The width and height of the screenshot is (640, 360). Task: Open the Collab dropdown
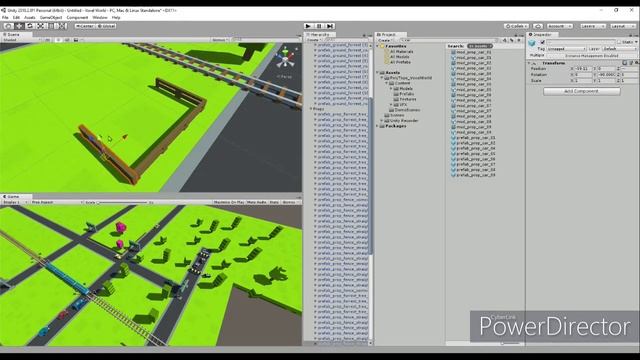pos(516,26)
